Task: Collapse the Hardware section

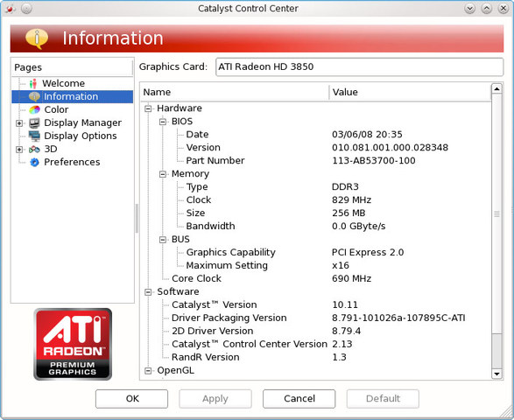Action: tap(148, 108)
